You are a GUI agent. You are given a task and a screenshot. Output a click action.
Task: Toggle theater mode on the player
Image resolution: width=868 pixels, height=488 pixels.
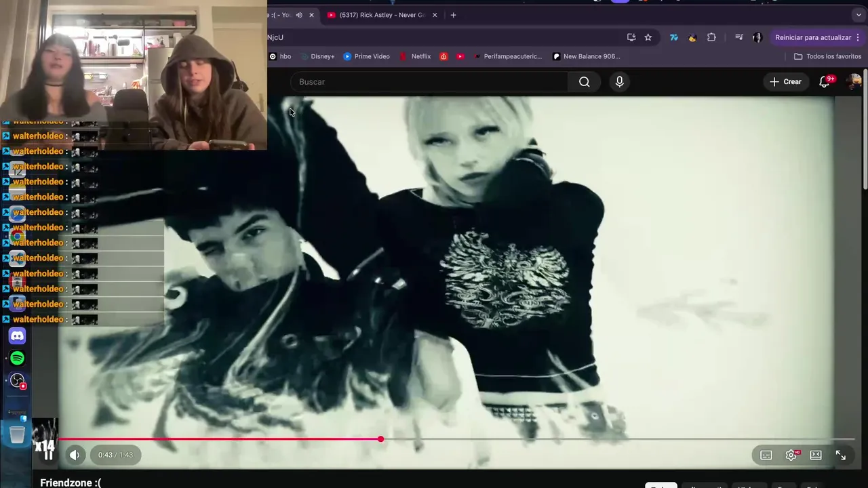(x=816, y=455)
